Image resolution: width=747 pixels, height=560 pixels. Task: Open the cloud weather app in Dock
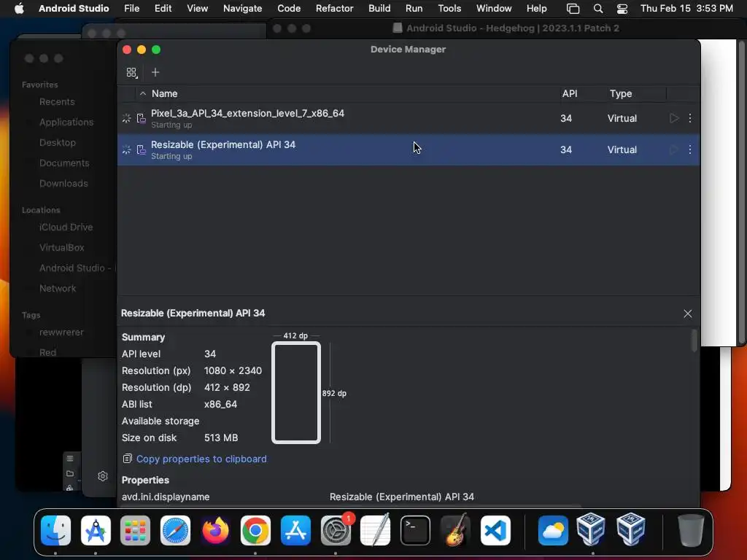tap(553, 530)
